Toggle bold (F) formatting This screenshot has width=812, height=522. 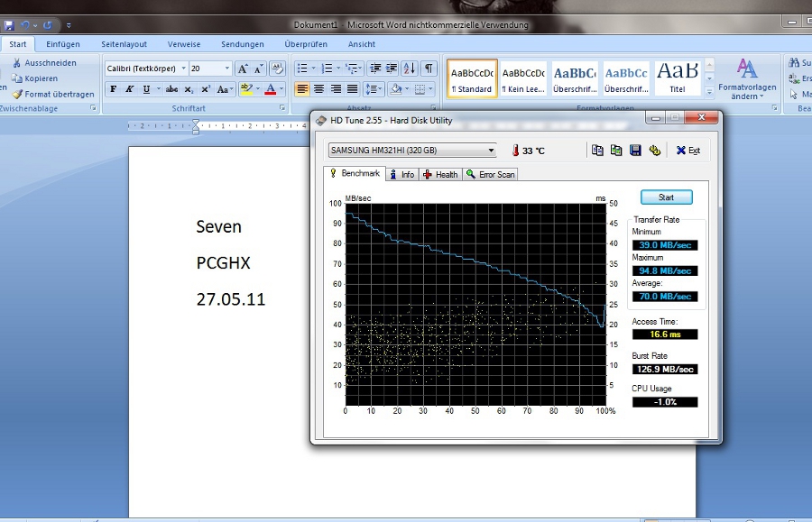point(113,89)
